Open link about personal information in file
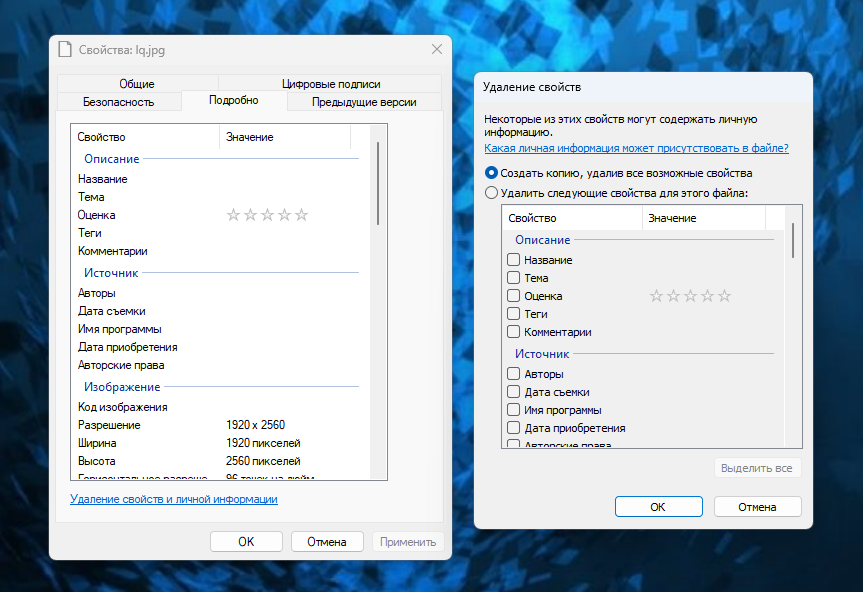Image resolution: width=863 pixels, height=592 pixels. click(x=636, y=148)
